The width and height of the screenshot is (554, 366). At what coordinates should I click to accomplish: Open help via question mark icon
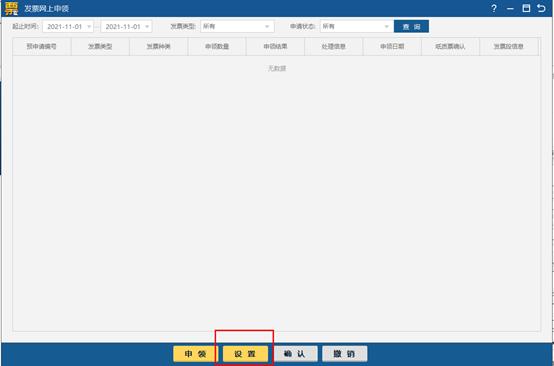[494, 8]
